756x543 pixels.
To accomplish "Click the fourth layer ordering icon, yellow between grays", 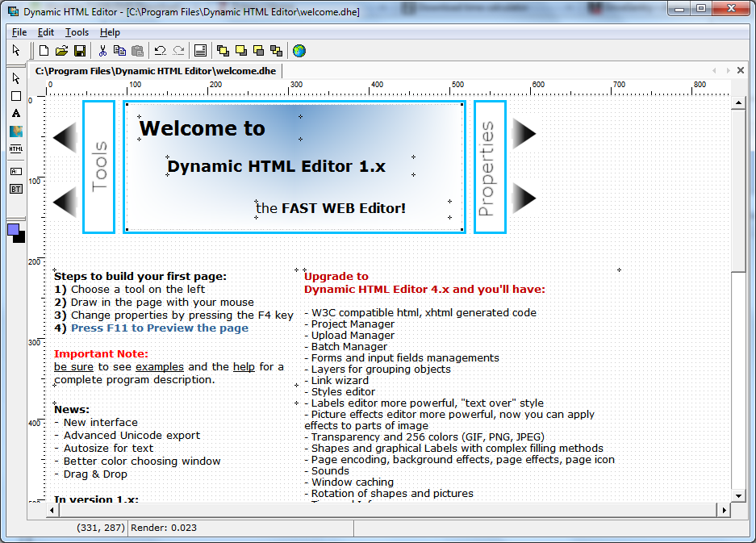I will 277,51.
